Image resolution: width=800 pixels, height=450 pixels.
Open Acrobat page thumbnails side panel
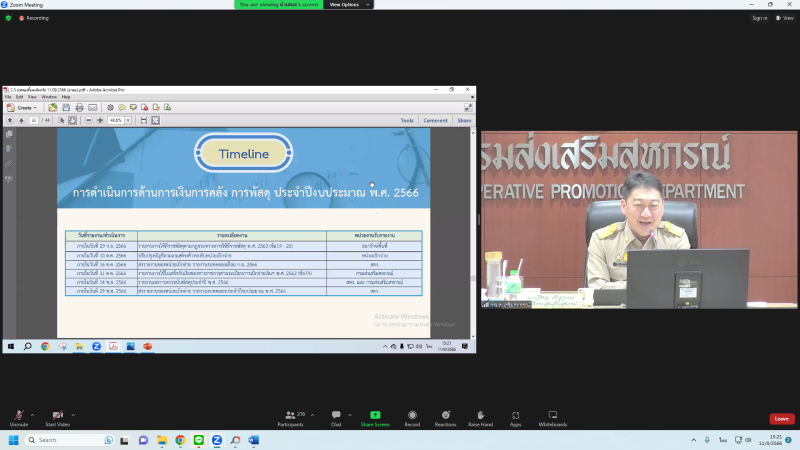point(9,134)
